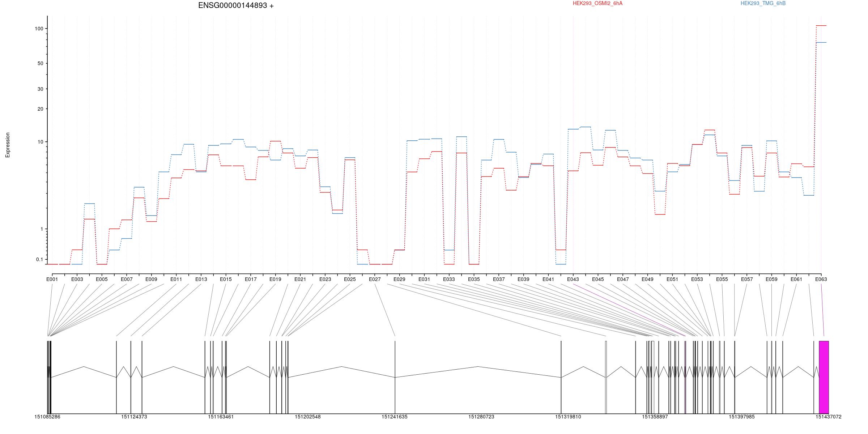Click exon label E005
Screen dimensions: 868x434
[x=102, y=279]
